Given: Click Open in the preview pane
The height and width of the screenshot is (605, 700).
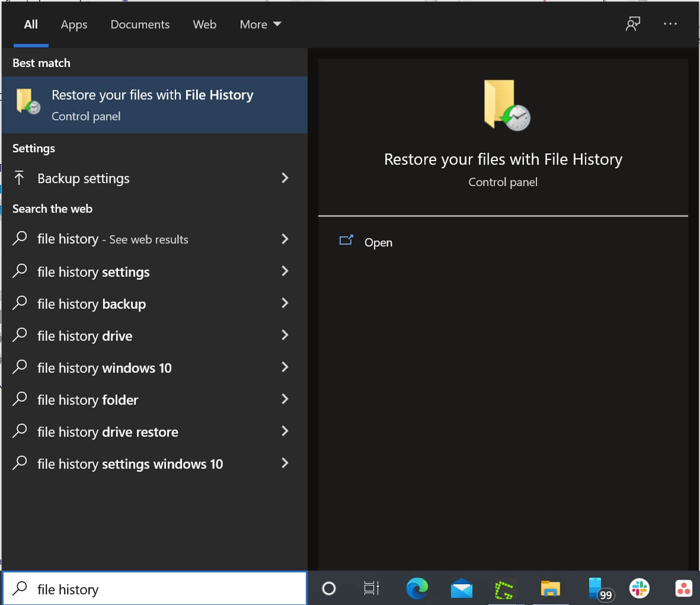Looking at the screenshot, I should tap(378, 242).
